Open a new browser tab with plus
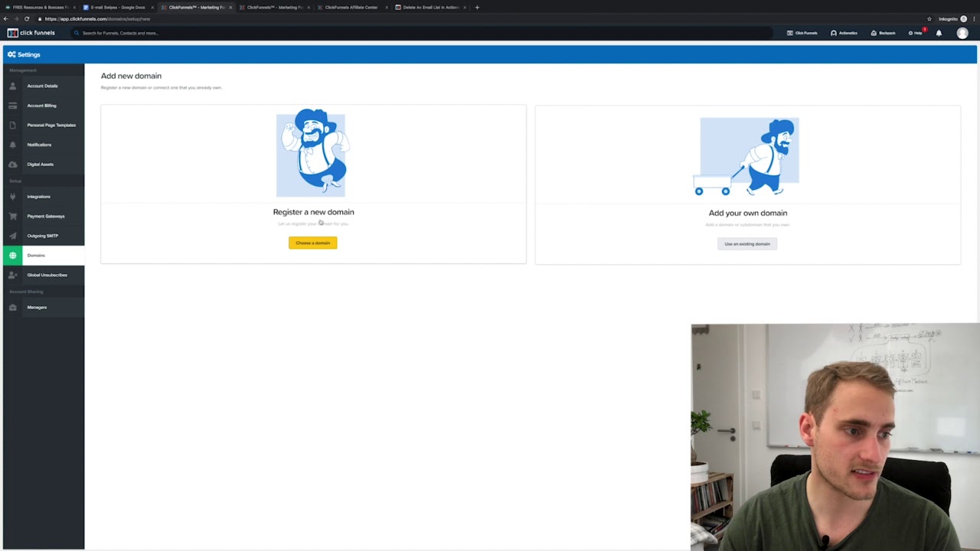 477,7
